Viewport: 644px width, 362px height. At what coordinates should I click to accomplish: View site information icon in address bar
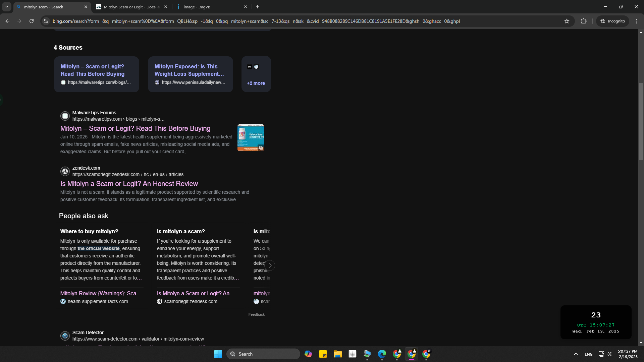[46, 21]
